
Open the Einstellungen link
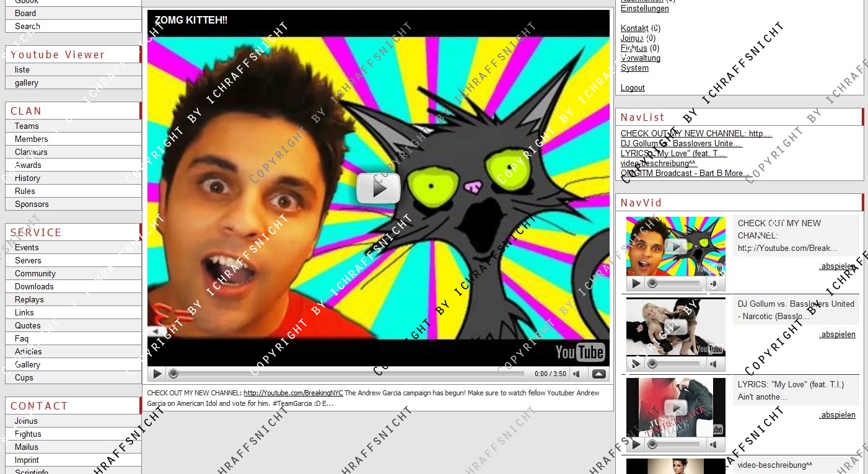[644, 9]
